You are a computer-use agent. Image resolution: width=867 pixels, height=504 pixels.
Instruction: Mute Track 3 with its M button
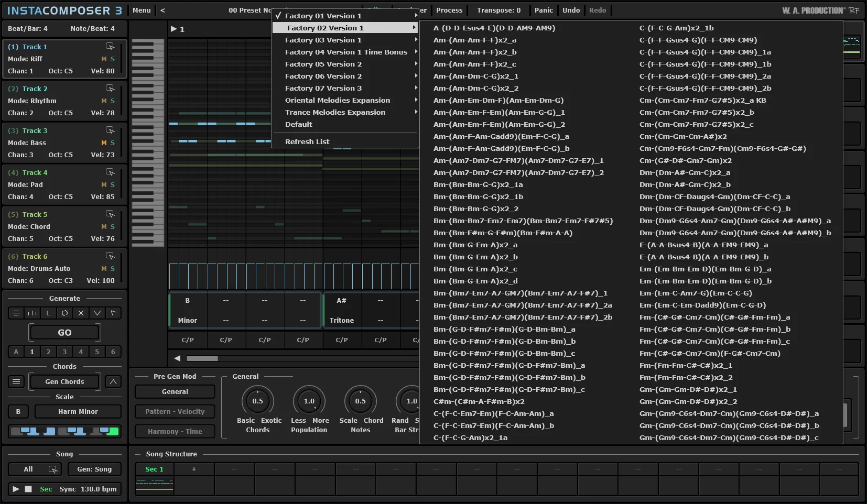coord(104,143)
